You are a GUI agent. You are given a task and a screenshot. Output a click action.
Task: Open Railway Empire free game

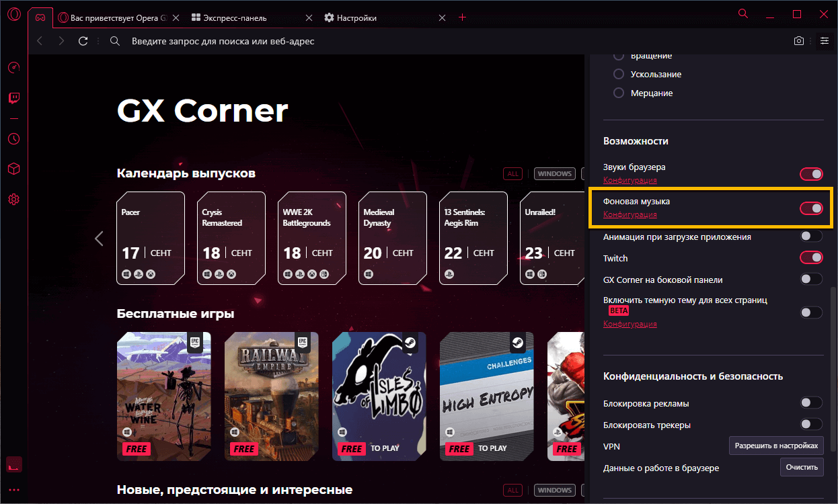point(272,396)
